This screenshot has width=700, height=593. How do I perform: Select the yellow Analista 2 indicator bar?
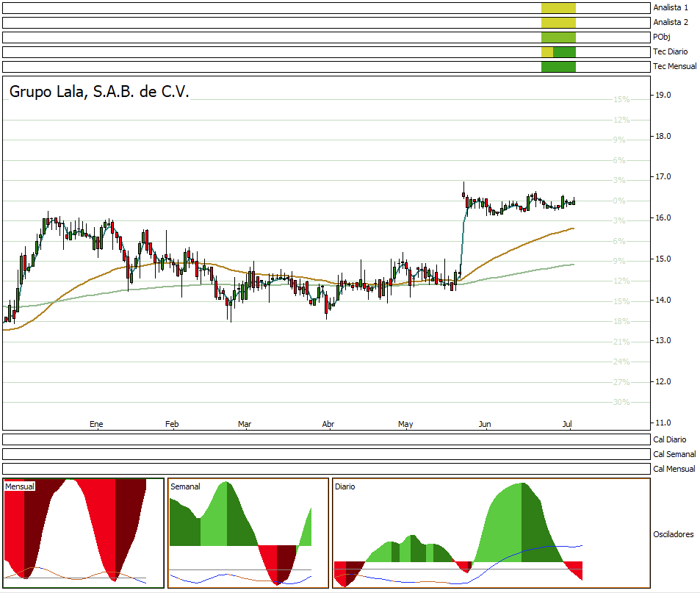point(558,23)
